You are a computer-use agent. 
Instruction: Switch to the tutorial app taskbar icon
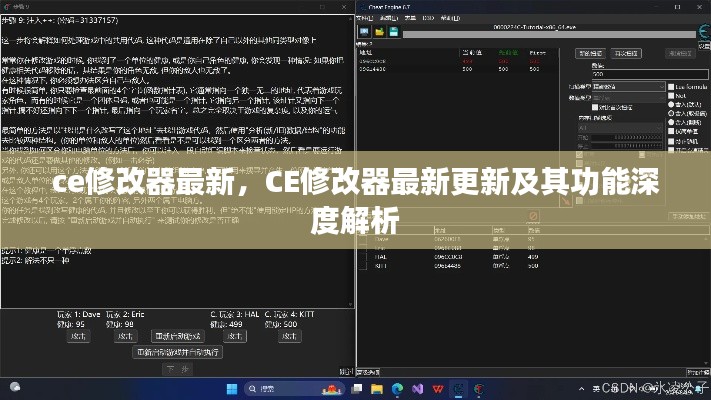click(479, 389)
